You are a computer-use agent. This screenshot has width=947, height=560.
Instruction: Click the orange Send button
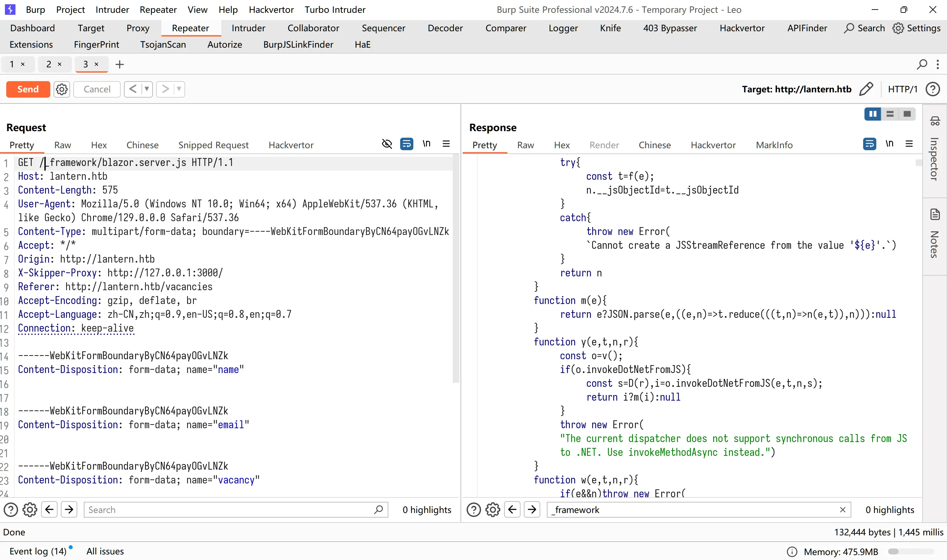point(28,89)
